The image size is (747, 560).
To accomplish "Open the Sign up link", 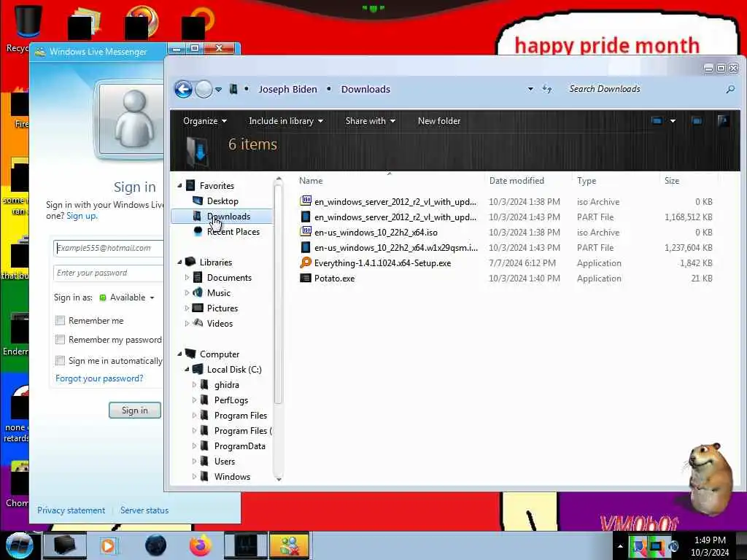I will coord(82,216).
